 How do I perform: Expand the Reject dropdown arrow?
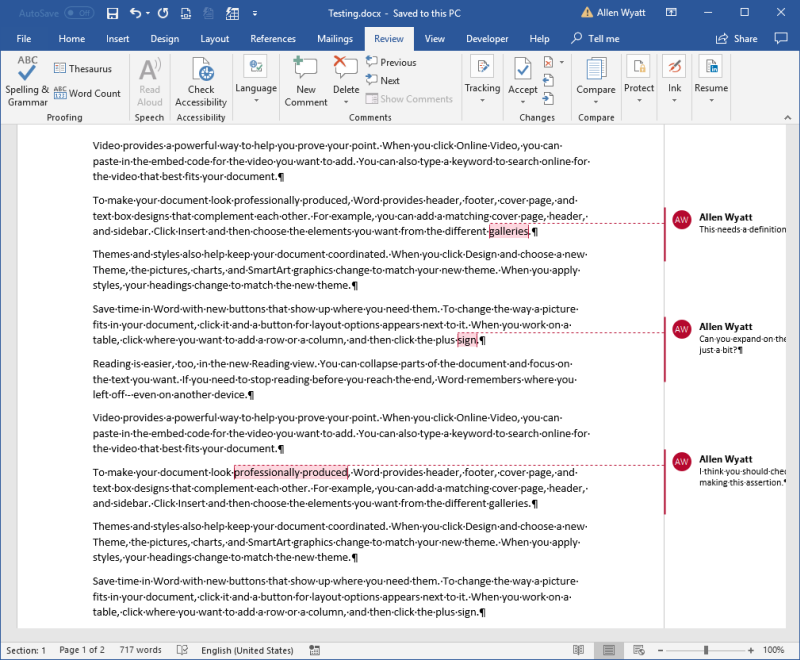click(562, 62)
